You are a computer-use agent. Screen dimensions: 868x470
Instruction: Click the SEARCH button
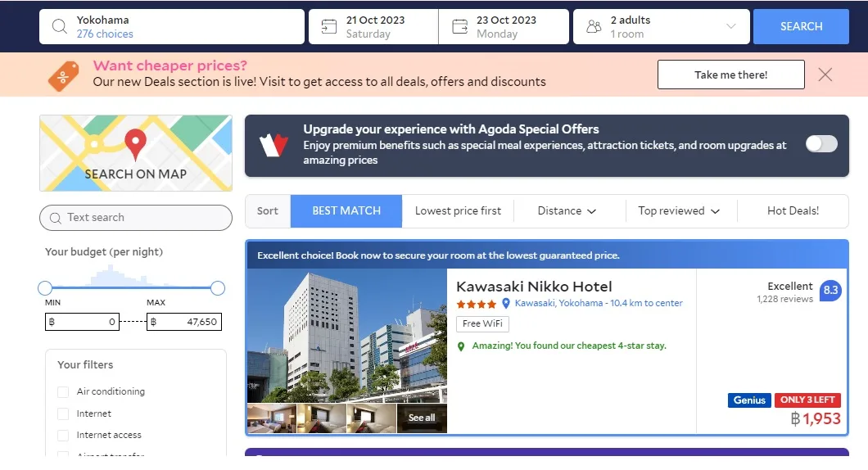[x=801, y=26]
